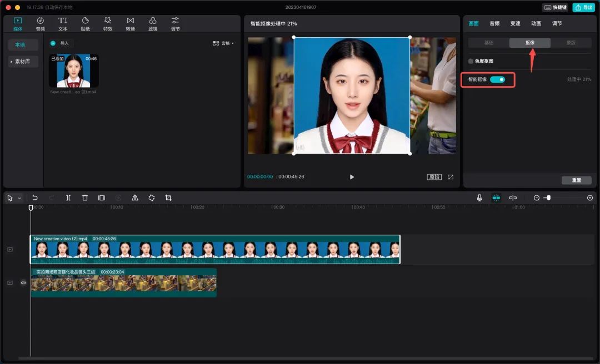Screen dimensions: 600x364
Task: Zoom in the timeline with plus icon
Action: 590,198
